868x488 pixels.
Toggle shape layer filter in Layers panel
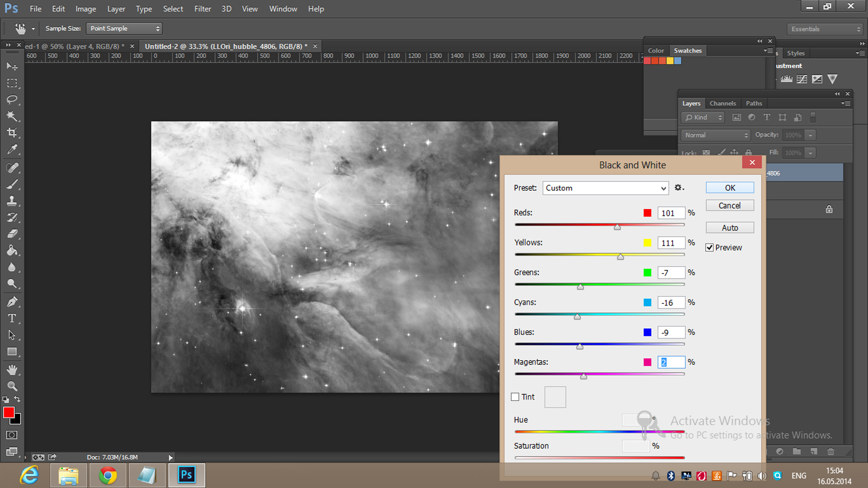(x=783, y=117)
